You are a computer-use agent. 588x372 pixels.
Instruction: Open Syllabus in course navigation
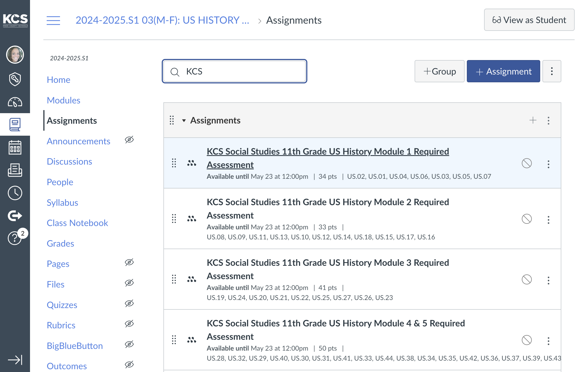[62, 202]
